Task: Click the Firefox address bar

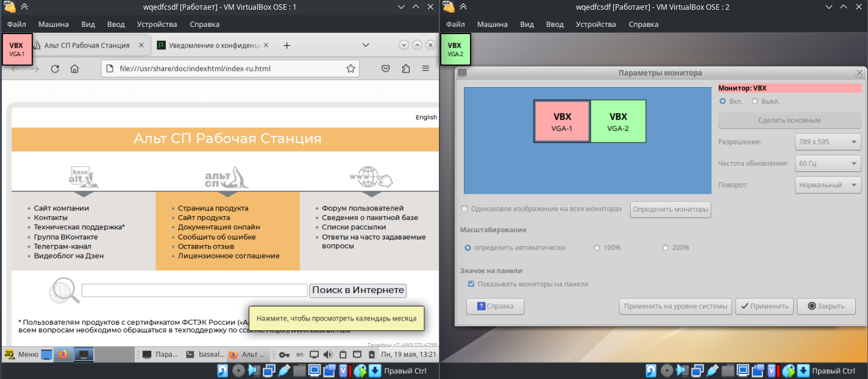Action: click(x=229, y=69)
